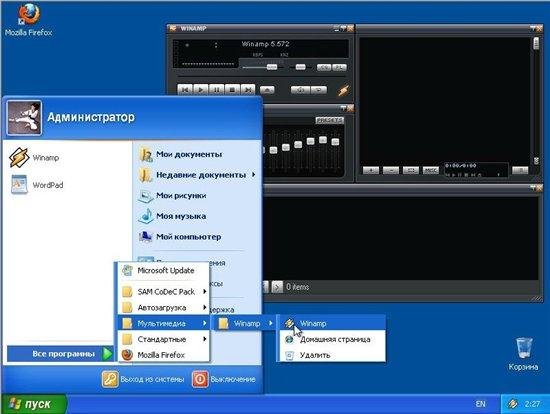Screen dimensions: 550x414
Task: Expand the Стандартные submenu
Action: click(x=163, y=339)
